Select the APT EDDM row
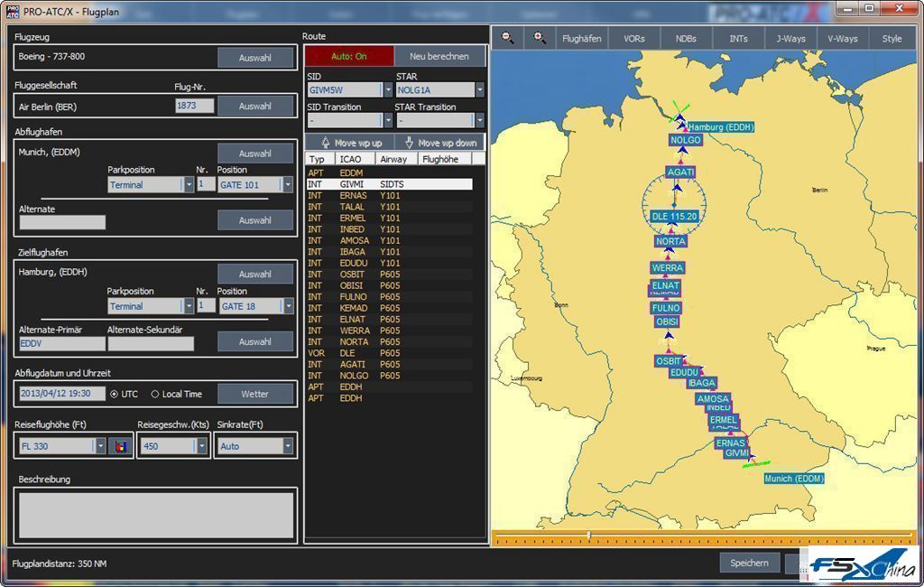924x587 pixels. click(389, 173)
